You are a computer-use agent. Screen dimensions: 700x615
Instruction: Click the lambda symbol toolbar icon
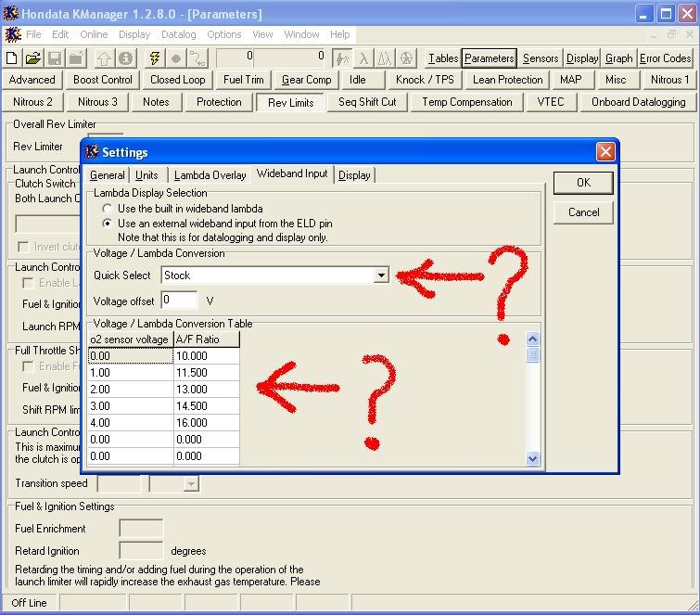(x=363, y=58)
